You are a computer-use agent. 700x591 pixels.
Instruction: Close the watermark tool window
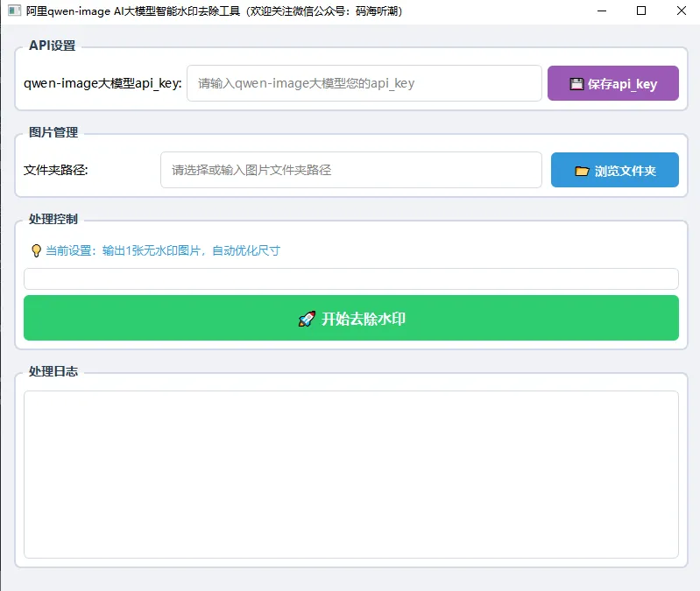click(681, 11)
